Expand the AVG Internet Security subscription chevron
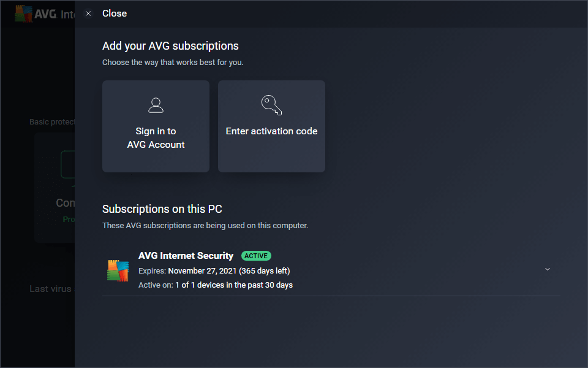Viewport: 588px width, 368px height. [x=548, y=269]
